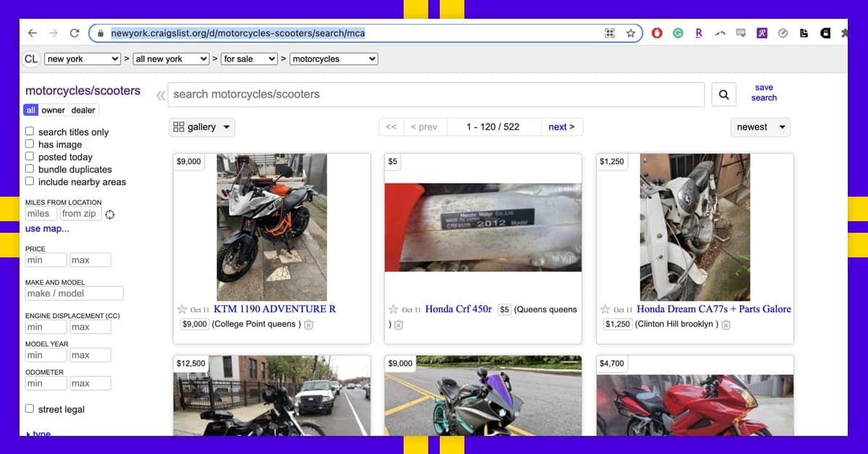Screen dimensions: 868x454
Task: Click the browser address bar URL
Action: click(x=238, y=33)
